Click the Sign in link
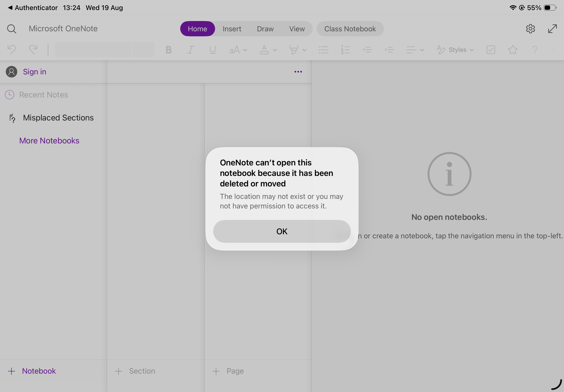The width and height of the screenshot is (564, 392). [x=35, y=72]
